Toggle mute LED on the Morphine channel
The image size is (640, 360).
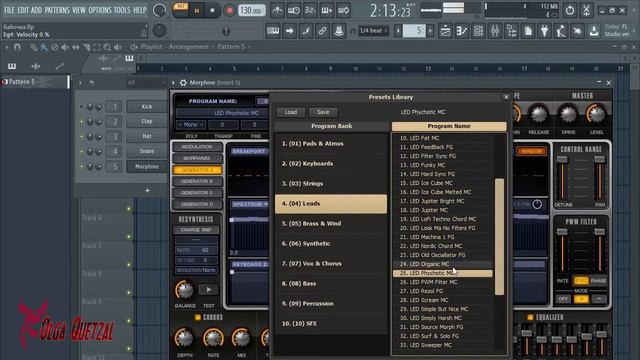tap(82, 167)
